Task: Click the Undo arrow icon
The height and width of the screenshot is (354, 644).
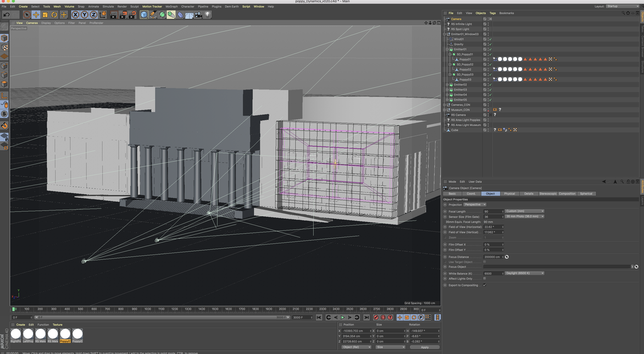Action: [6, 15]
